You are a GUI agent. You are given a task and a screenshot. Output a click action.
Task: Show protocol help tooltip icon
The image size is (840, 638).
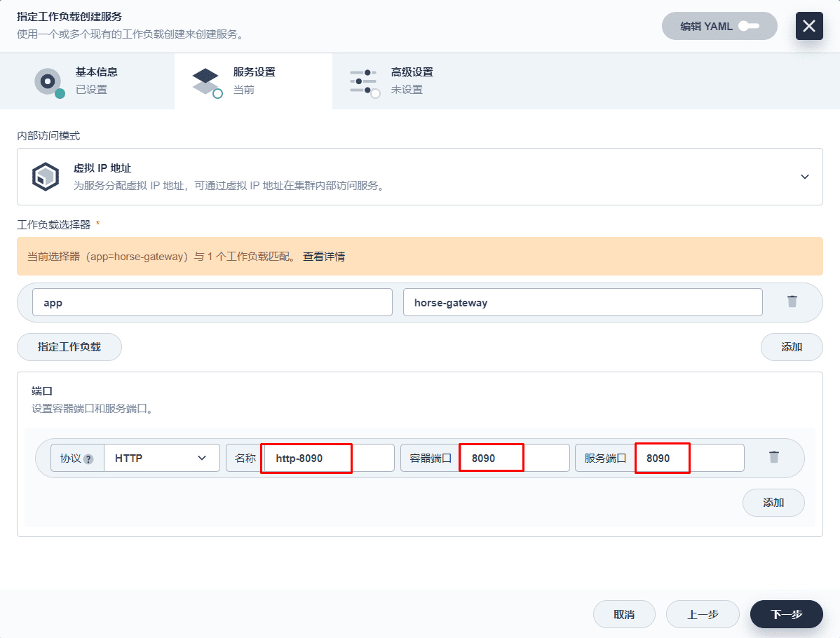click(88, 459)
